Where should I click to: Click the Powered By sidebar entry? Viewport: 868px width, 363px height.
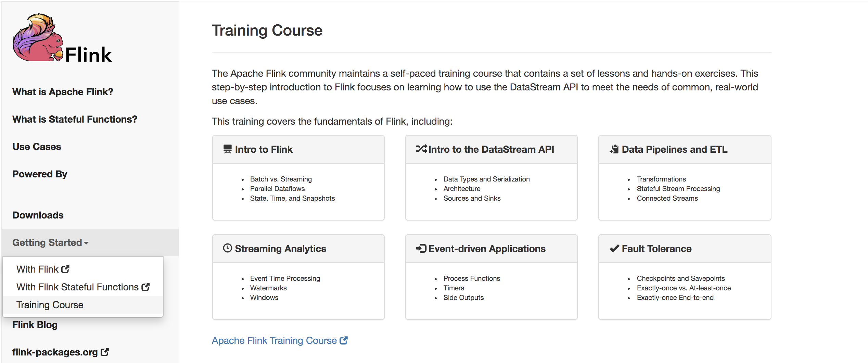pos(40,174)
